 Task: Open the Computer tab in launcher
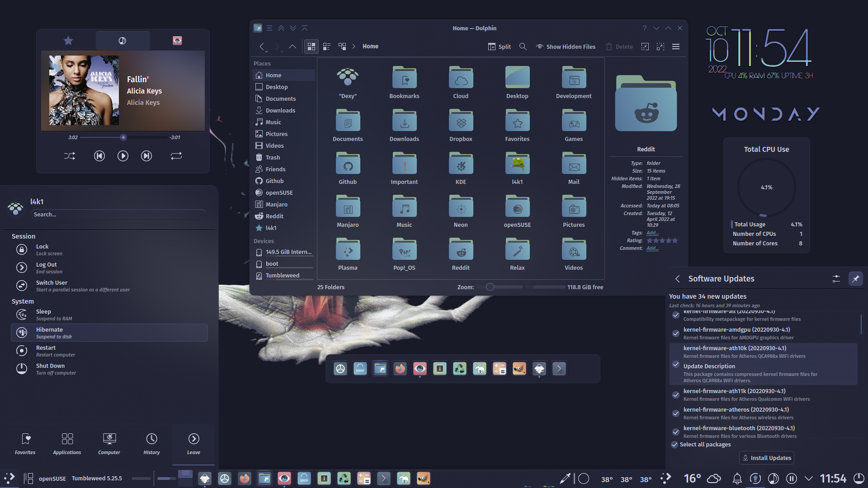click(x=109, y=444)
